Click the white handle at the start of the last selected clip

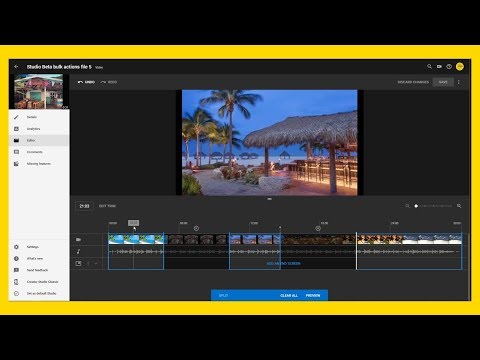click(x=356, y=251)
